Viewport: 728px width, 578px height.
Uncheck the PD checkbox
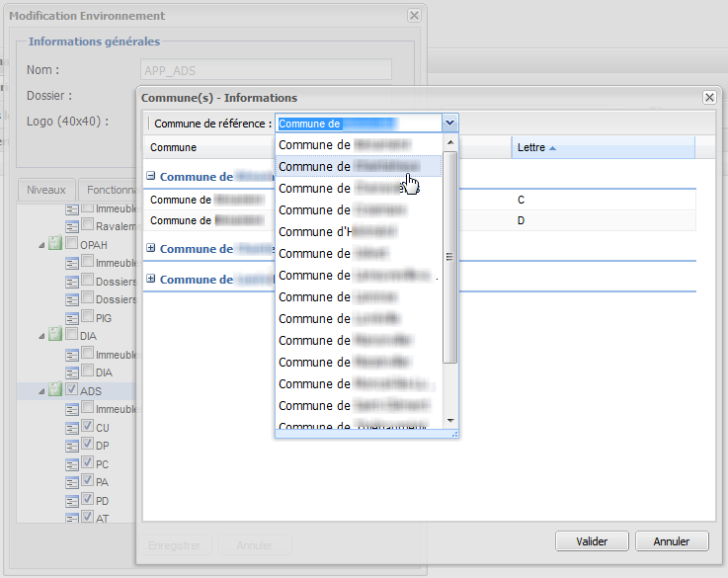click(87, 499)
